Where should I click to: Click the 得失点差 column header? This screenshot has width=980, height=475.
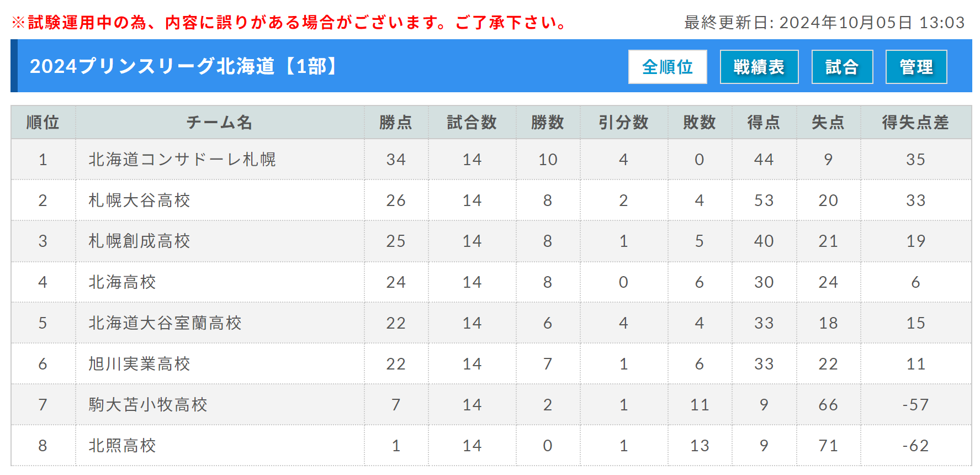tap(915, 123)
